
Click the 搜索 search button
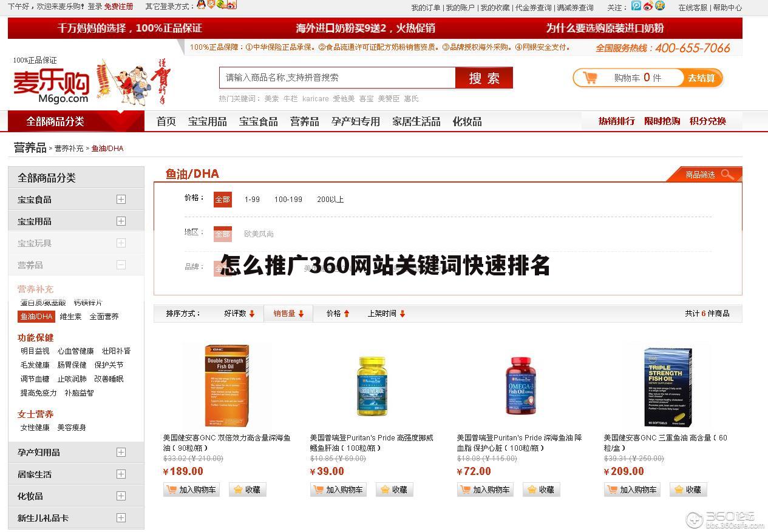point(484,78)
